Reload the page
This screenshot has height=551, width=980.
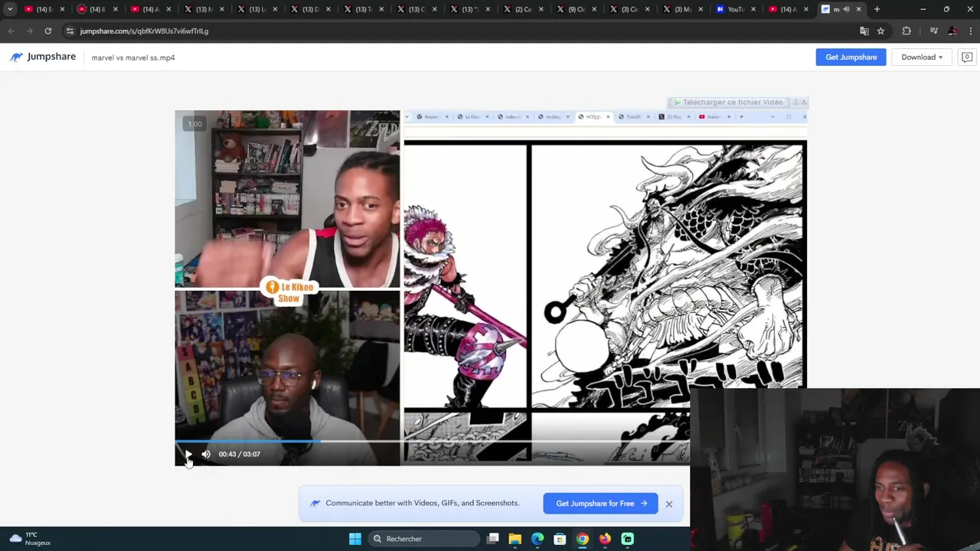(47, 31)
